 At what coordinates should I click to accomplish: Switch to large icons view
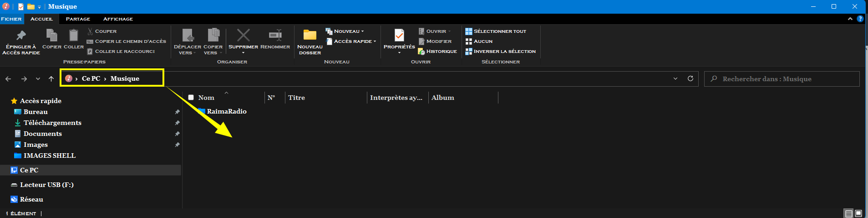[858, 213]
